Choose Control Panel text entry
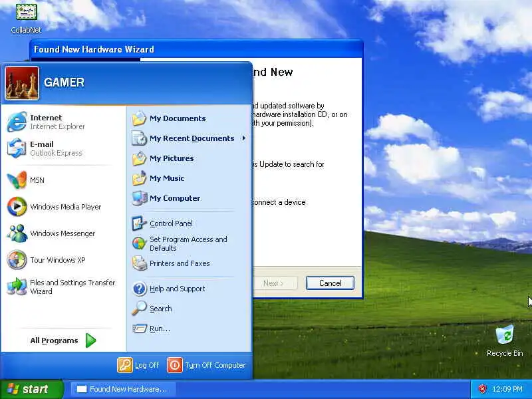This screenshot has width=532, height=399. pos(171,223)
